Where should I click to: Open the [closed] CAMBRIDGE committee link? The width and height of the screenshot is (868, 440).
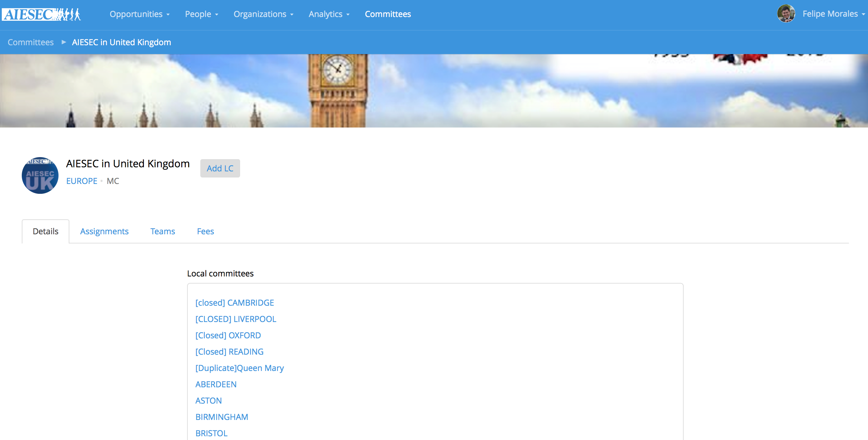click(x=235, y=303)
